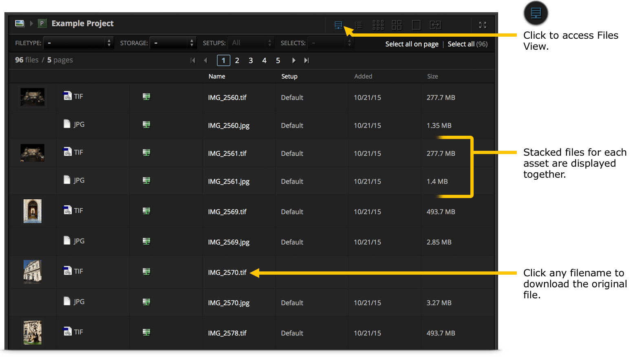The height and width of the screenshot is (357, 644).
Task: Click TIF file type icon for IMG_2569.tif
Action: click(x=67, y=210)
